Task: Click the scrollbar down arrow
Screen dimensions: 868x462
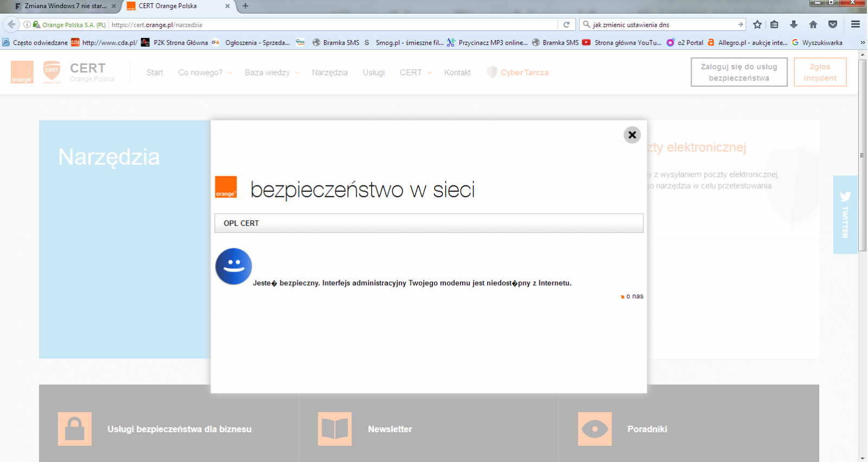Action: (x=862, y=458)
